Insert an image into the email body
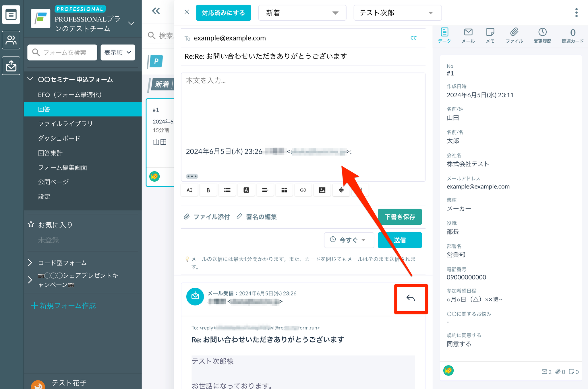Image resolution: width=588 pixels, height=389 pixels. [x=322, y=190]
